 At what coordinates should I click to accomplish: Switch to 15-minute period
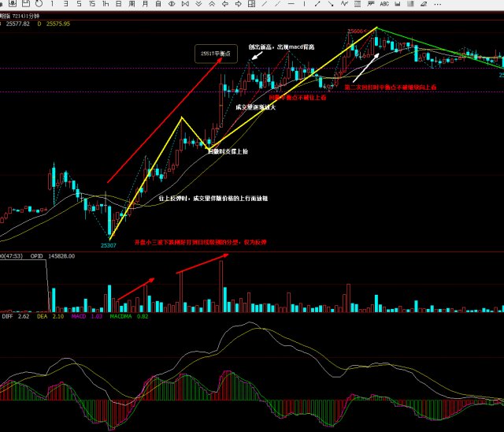tap(93, 4)
